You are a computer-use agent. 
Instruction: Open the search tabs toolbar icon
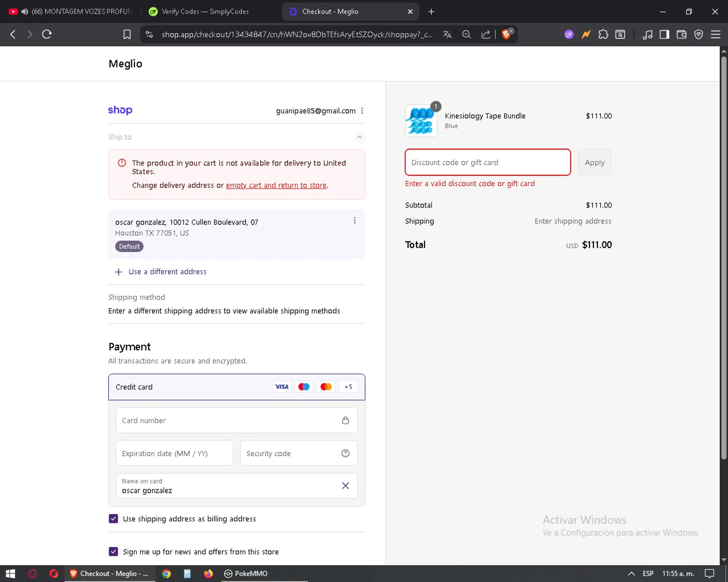[x=620, y=34]
